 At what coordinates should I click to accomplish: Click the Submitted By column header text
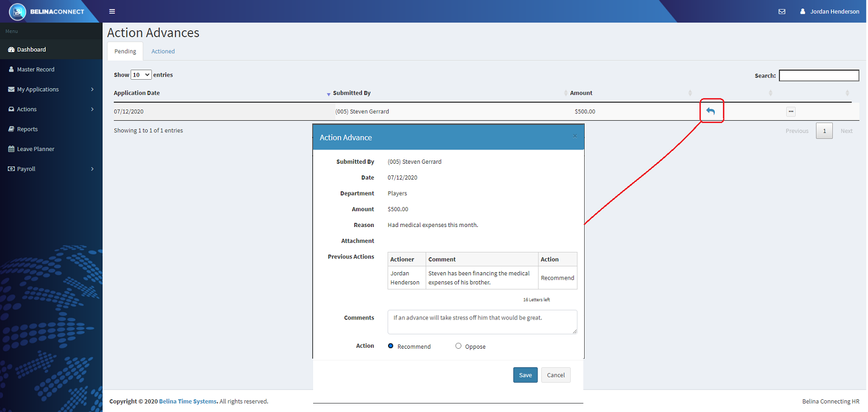(x=352, y=93)
